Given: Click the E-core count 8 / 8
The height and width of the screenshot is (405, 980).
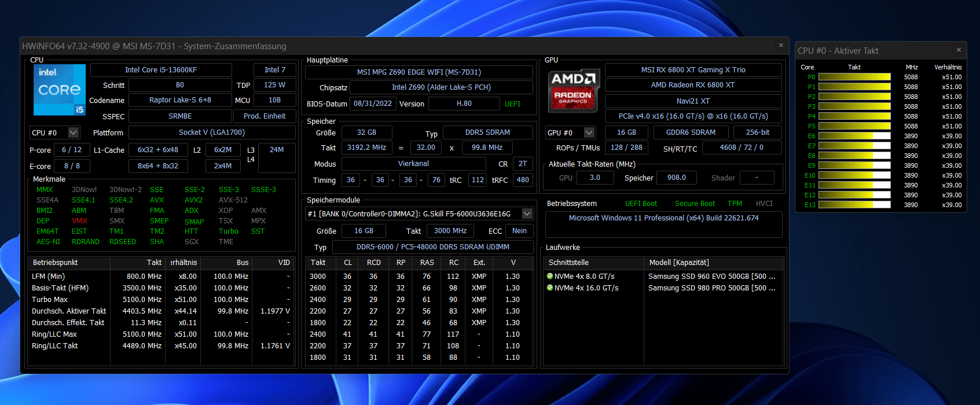Looking at the screenshot, I should coord(72,166).
